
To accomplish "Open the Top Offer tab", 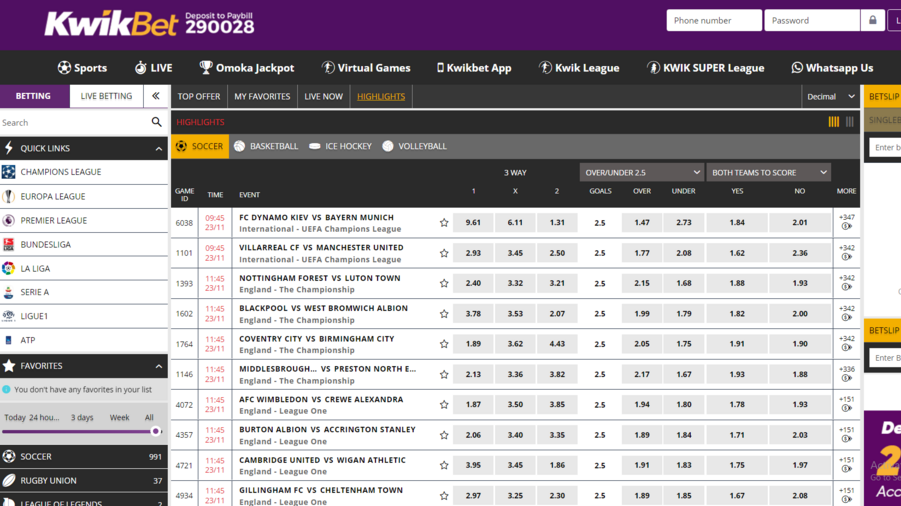I will click(x=199, y=96).
